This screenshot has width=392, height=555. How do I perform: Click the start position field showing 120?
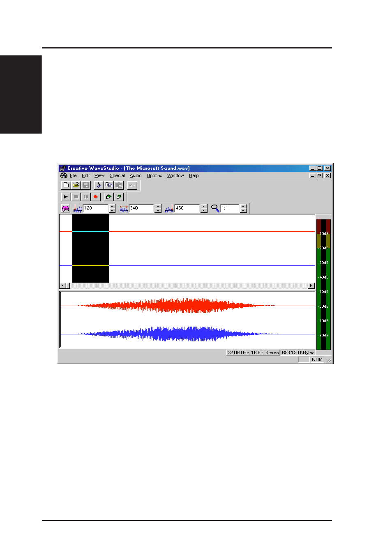[x=96, y=208]
